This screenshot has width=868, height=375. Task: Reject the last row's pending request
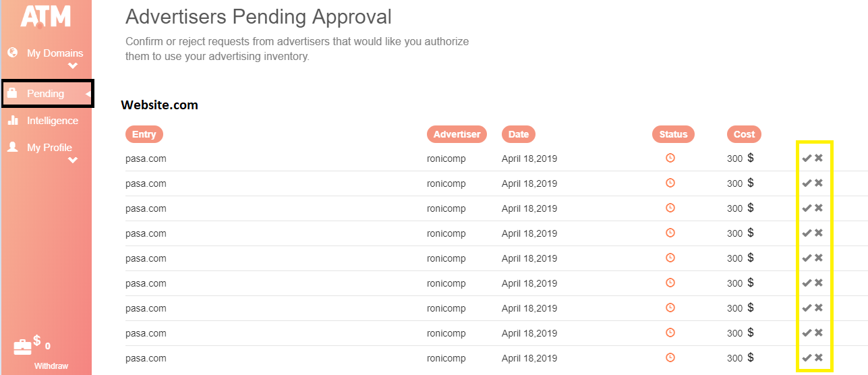(x=819, y=357)
